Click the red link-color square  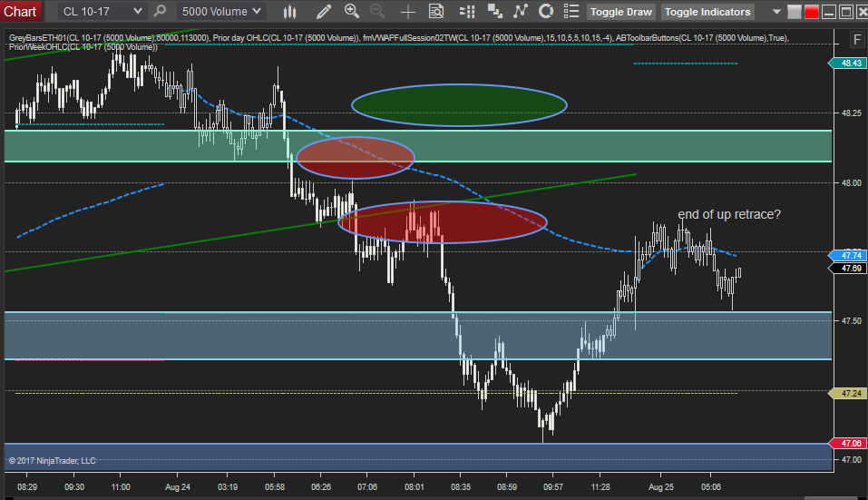812,12
